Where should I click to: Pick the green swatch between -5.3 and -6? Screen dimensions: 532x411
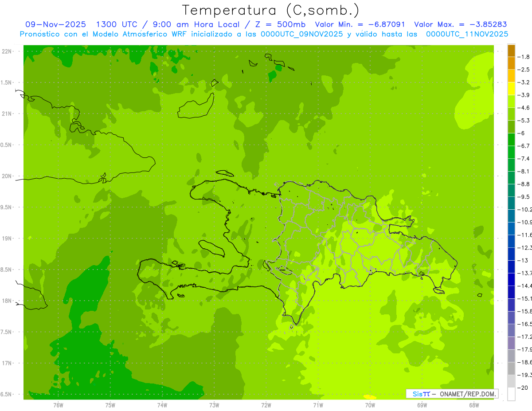[x=511, y=127]
